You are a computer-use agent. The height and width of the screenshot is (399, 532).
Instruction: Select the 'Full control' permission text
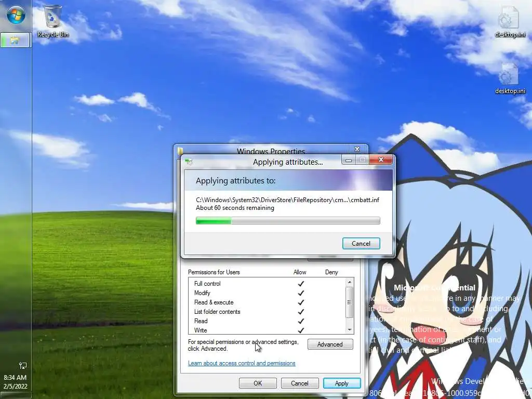[207, 284]
